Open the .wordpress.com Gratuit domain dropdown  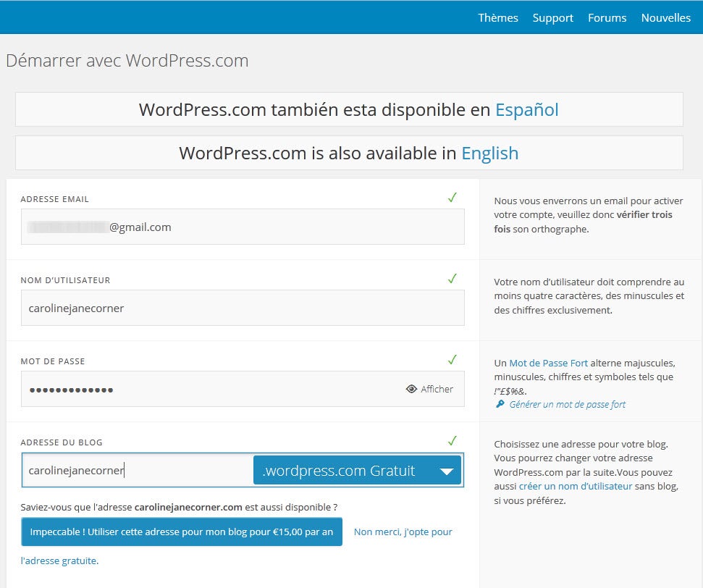coord(358,471)
